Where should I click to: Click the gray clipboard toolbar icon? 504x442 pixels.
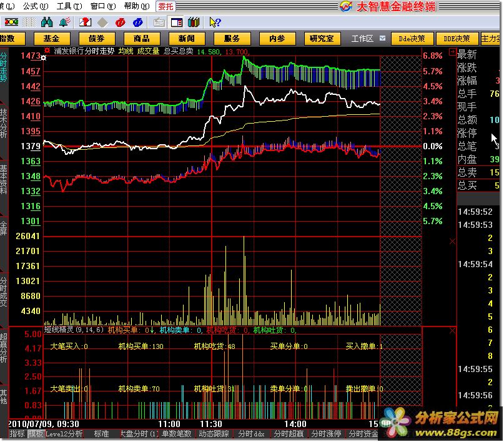tap(159, 22)
